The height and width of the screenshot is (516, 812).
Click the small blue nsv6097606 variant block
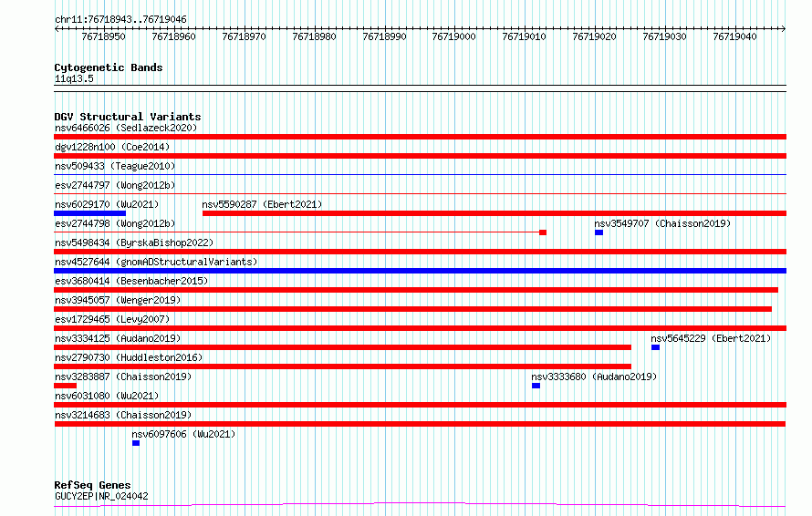pos(136,443)
